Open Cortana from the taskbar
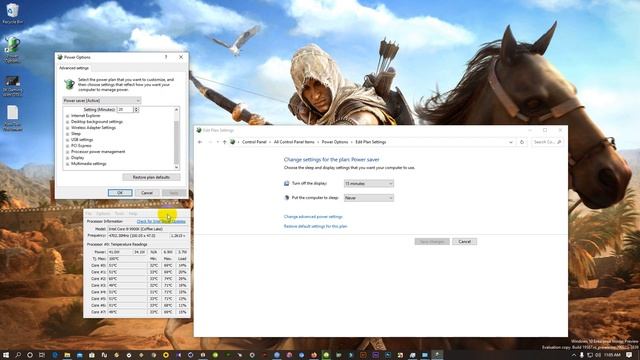Viewport: 640px width, 360px height. coord(30,355)
